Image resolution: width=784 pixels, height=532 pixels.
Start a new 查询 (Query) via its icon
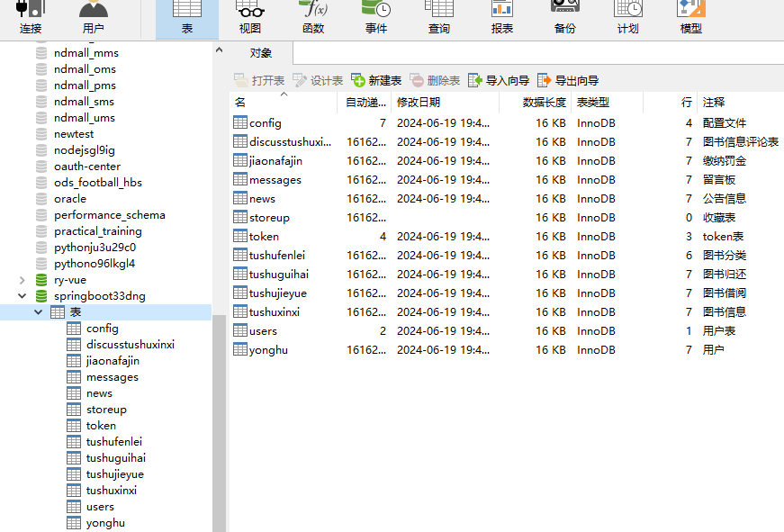438,16
